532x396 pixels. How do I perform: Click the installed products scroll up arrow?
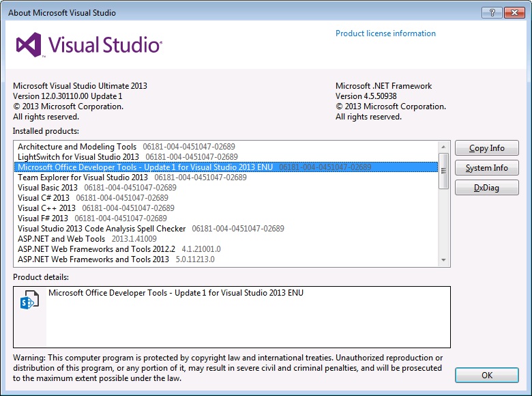coord(443,147)
